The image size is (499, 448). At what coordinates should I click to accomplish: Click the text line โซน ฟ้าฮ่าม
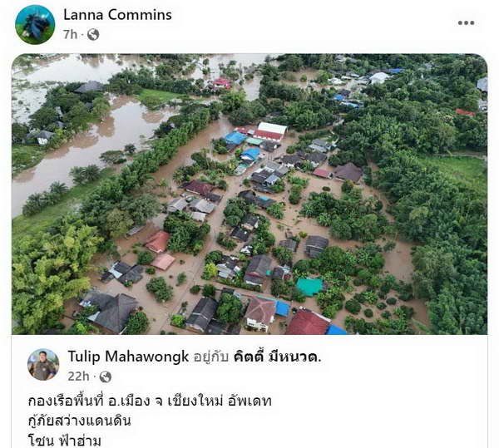point(65,441)
